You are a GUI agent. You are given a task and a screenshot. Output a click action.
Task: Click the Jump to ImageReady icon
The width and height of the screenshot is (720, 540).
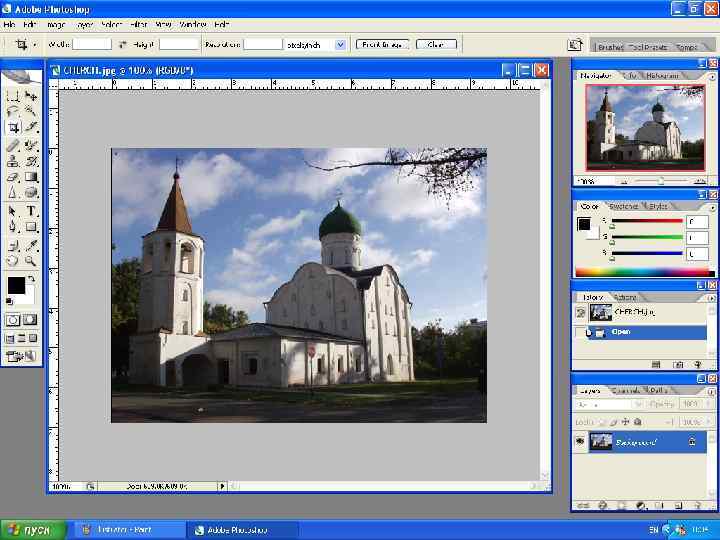[x=21, y=356]
